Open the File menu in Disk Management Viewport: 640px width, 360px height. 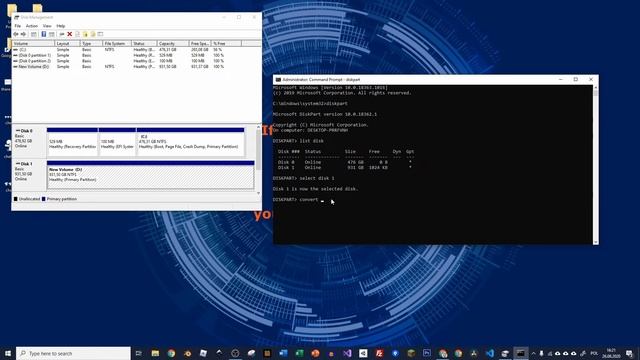pyautogui.click(x=18, y=26)
